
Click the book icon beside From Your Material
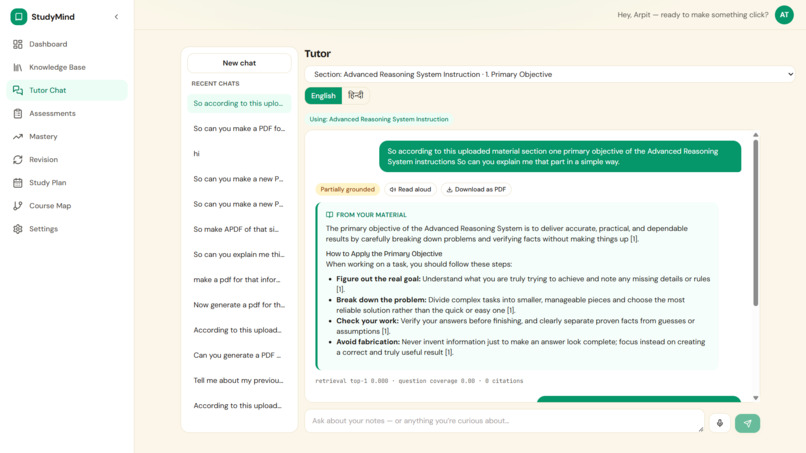[329, 215]
